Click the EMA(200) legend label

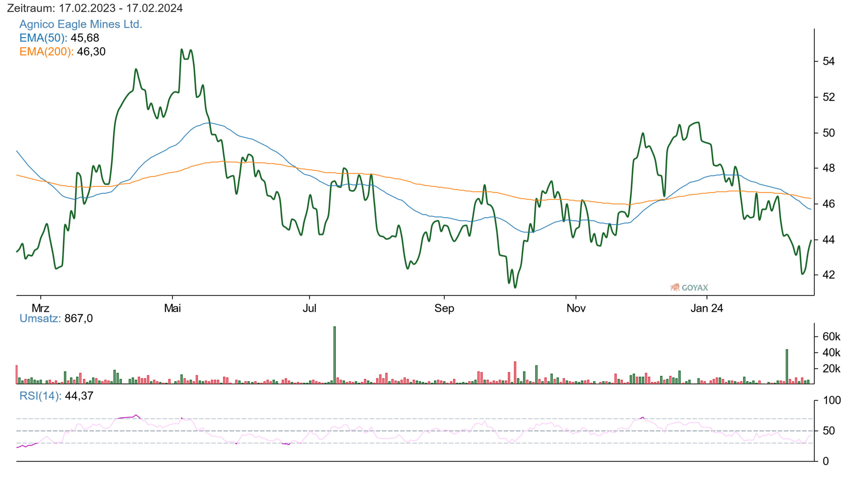(x=46, y=52)
